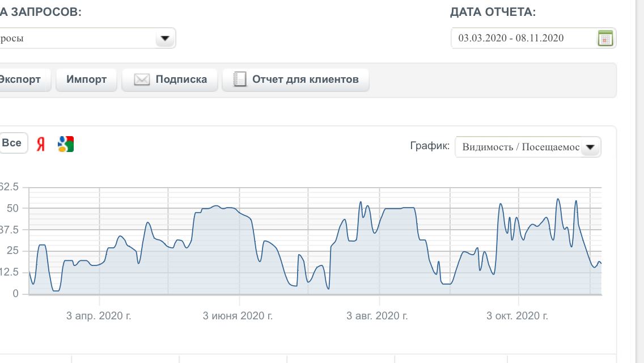
Task: Open the Подписка subscription button
Action: point(170,79)
